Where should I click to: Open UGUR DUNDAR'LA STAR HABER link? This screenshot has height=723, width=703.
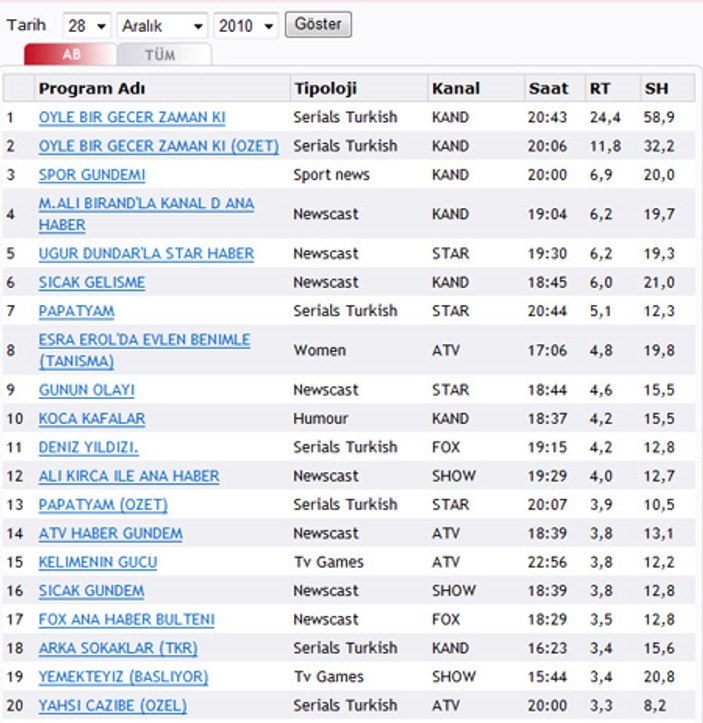(x=146, y=254)
